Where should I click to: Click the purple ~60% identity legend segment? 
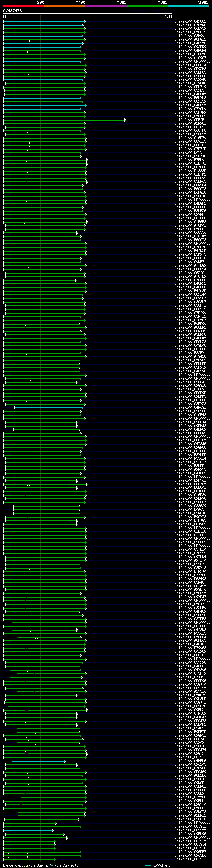tap(106, 6)
